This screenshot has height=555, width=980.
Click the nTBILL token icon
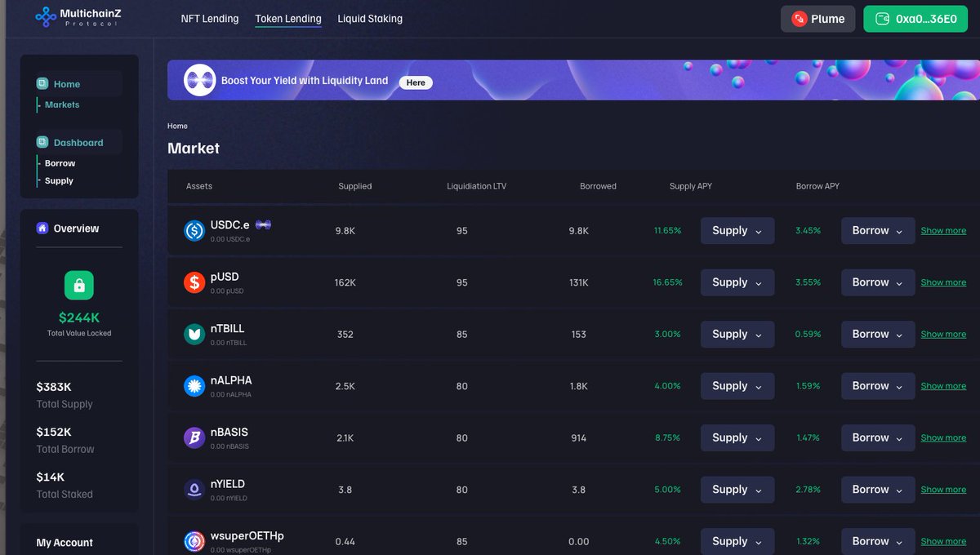[194, 334]
